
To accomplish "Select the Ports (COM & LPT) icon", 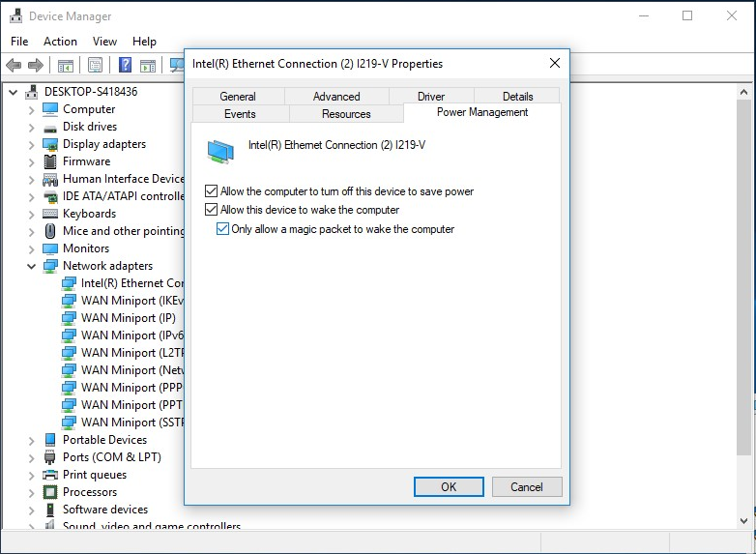I will click(x=50, y=457).
